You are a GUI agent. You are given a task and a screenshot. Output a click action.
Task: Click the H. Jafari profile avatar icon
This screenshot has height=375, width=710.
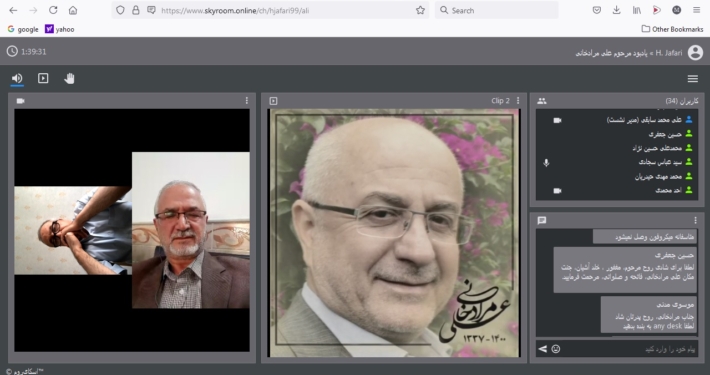[695, 53]
